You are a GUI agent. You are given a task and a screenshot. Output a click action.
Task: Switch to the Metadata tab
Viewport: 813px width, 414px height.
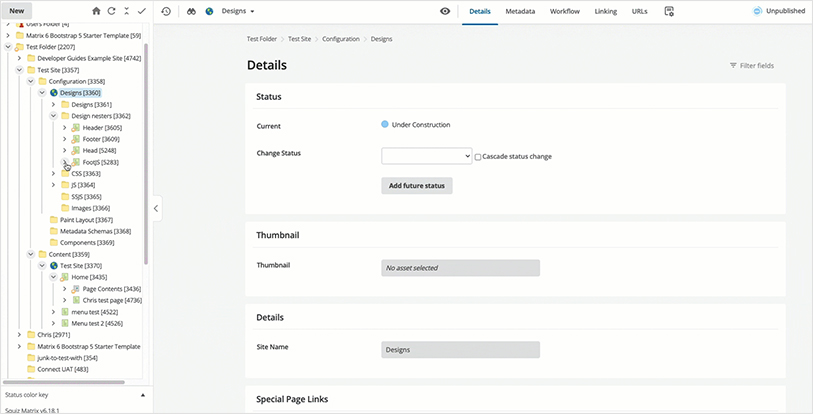pyautogui.click(x=520, y=11)
